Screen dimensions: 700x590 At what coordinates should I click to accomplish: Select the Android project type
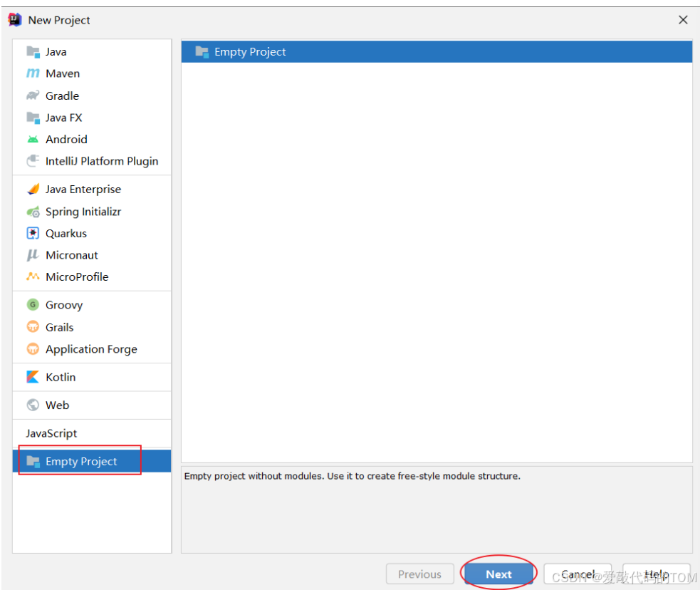pyautogui.click(x=66, y=140)
